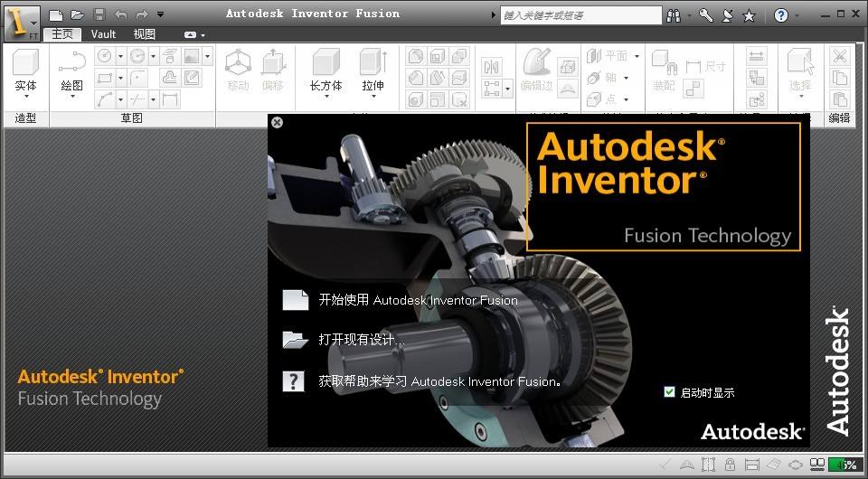Click the blue help question mark icon

781,15
